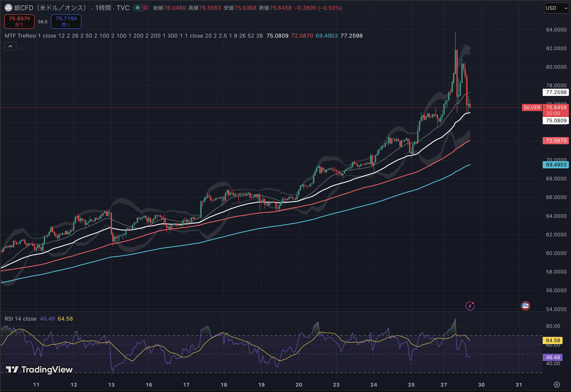Screen dimensions: 571x392
Task: Open the USD currency dropdown
Action: tap(556, 8)
